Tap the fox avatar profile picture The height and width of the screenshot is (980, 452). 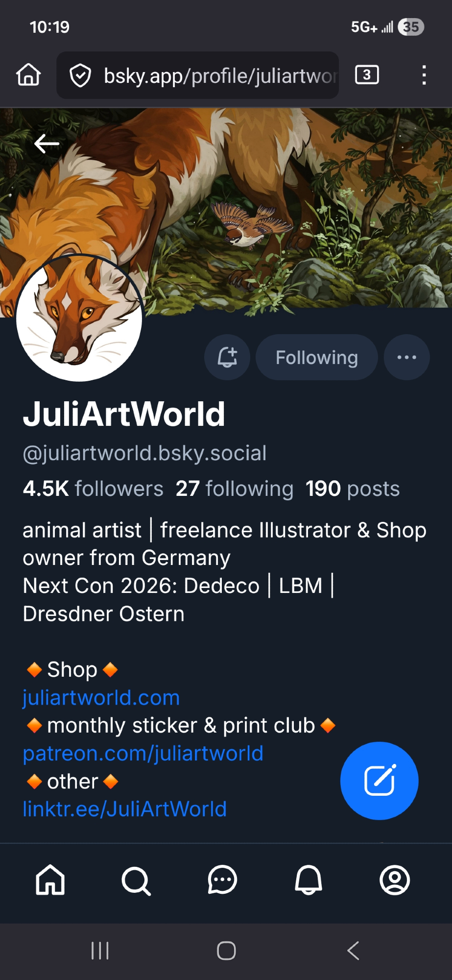[79, 318]
